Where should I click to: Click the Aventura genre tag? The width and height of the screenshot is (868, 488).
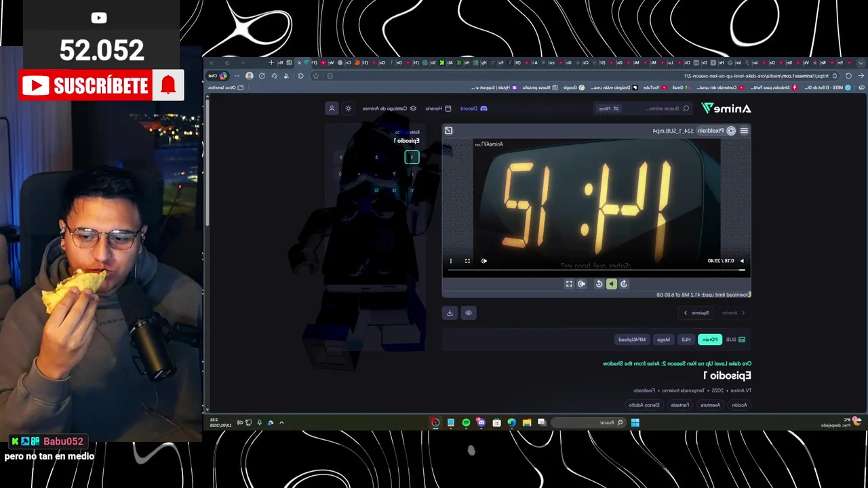[x=710, y=405]
